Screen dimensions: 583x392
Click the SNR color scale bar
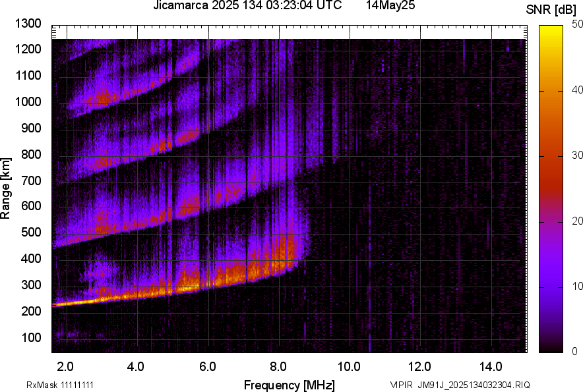point(551,189)
